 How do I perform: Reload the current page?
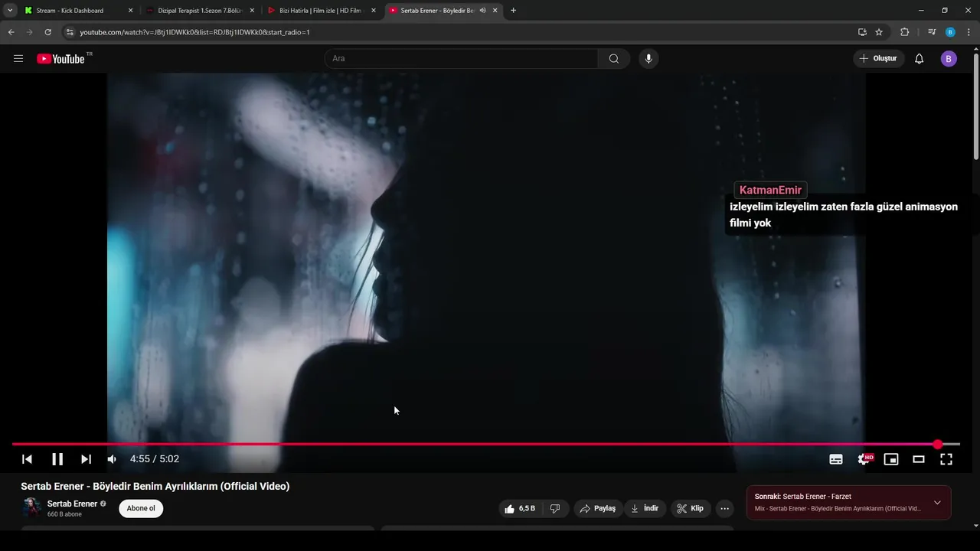point(47,32)
